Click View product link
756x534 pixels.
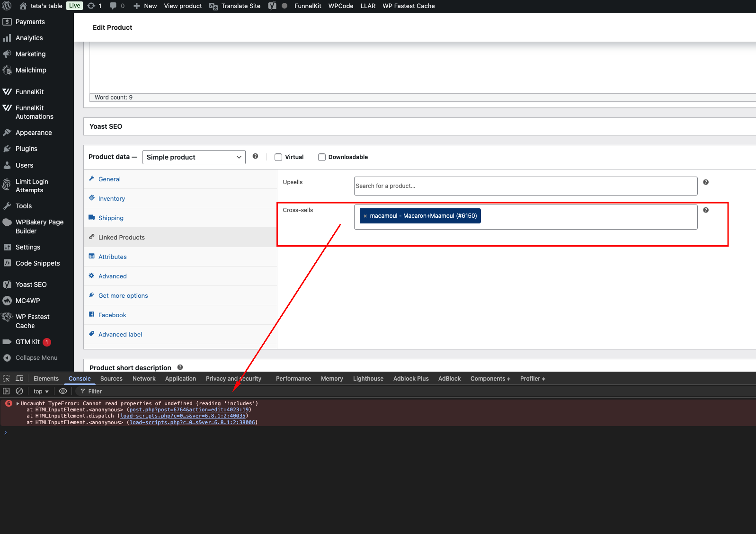[x=183, y=6]
